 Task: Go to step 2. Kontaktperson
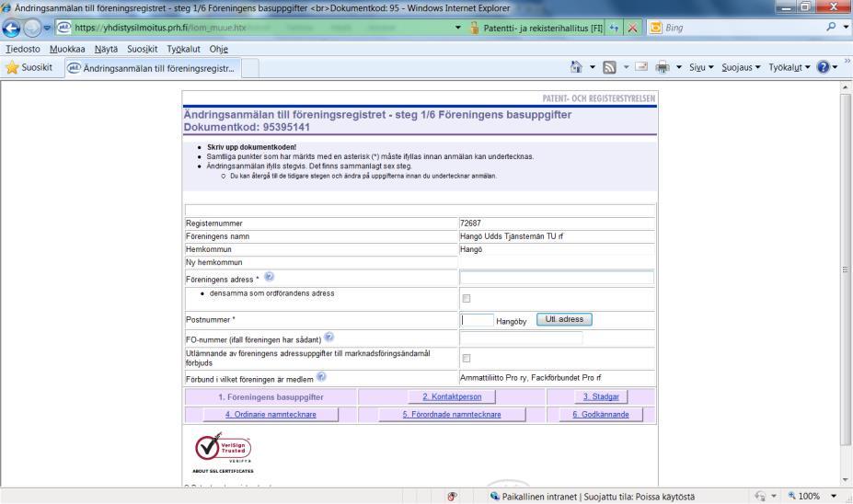(452, 397)
